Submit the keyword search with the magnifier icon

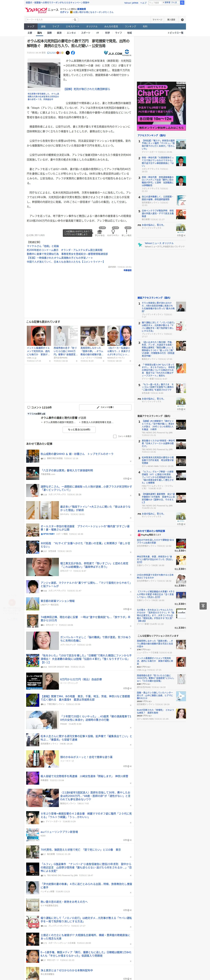pyautogui.click(x=75, y=19)
